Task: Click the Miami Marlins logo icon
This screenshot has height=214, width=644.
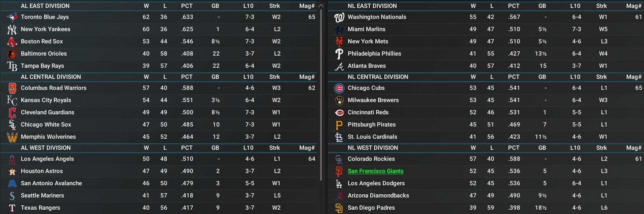Action: click(x=339, y=29)
